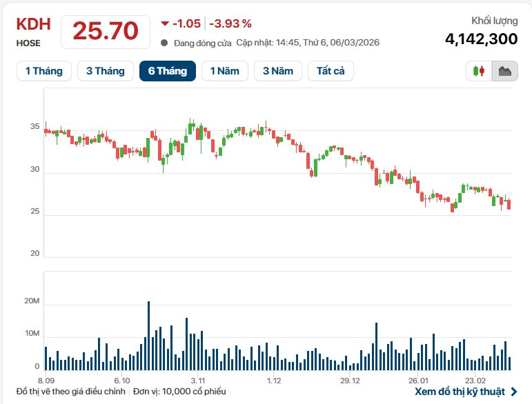Click the -3.93 % change value
Screen dimensions: 532x404
click(x=231, y=23)
